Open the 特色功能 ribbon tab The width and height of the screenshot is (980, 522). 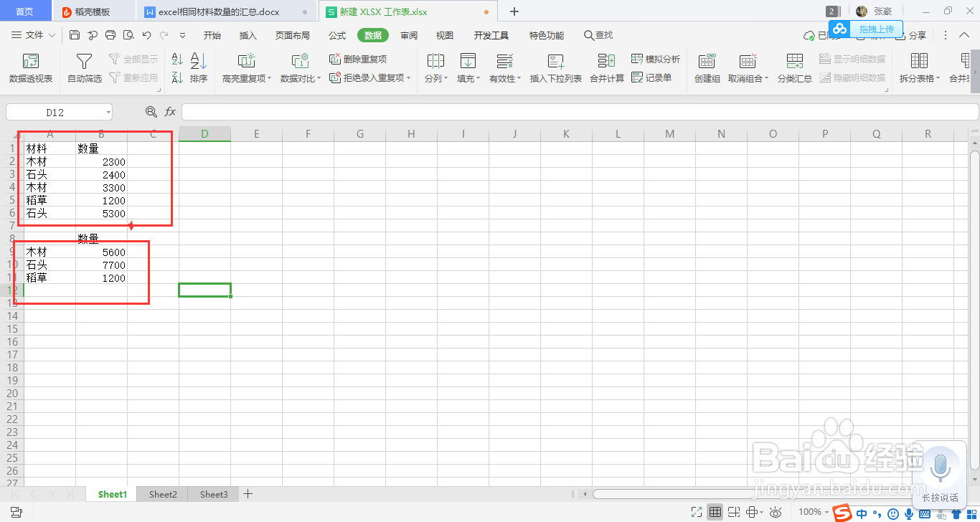[x=547, y=35]
